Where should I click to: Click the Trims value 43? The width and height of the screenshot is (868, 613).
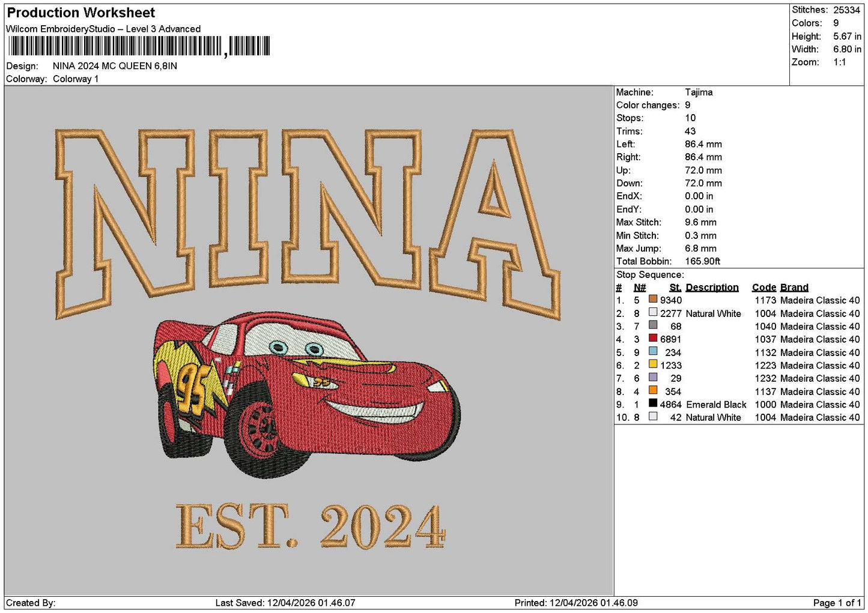pyautogui.click(x=690, y=131)
